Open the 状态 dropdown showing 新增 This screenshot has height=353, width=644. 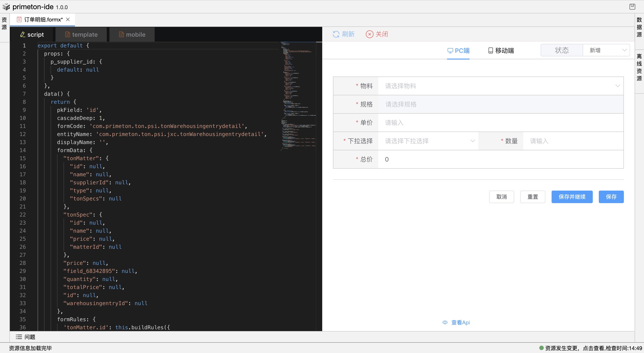pyautogui.click(x=606, y=50)
